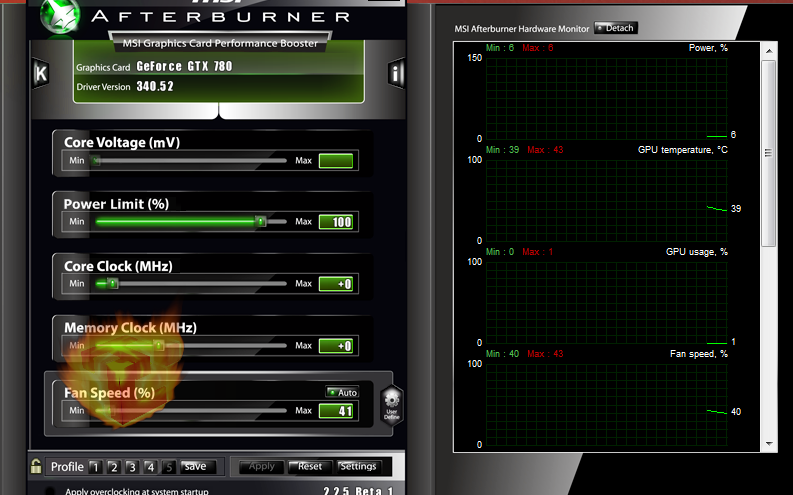Click the MSI dragon logo
Screen dimensions: 793x495
tap(60, 17)
